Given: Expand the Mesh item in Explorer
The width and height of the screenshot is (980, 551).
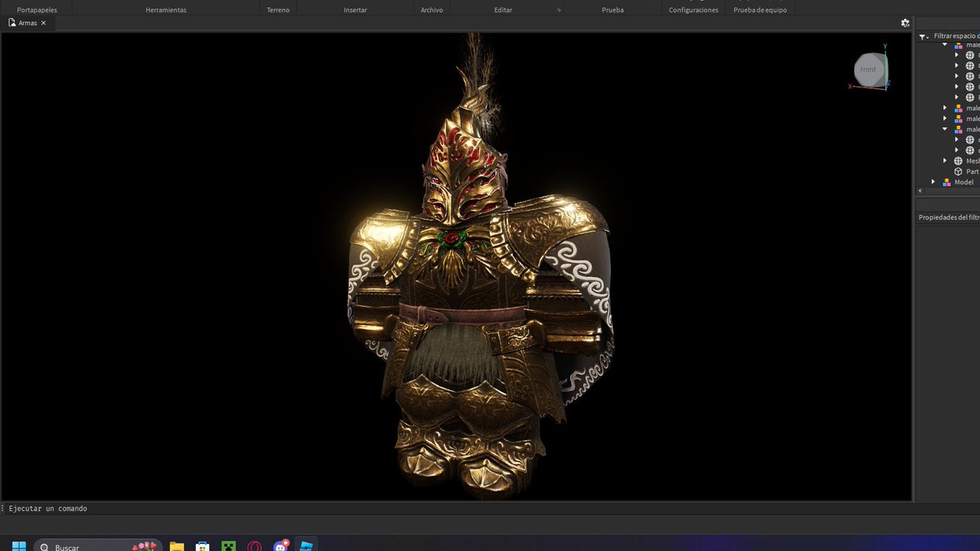Looking at the screenshot, I should point(946,161).
